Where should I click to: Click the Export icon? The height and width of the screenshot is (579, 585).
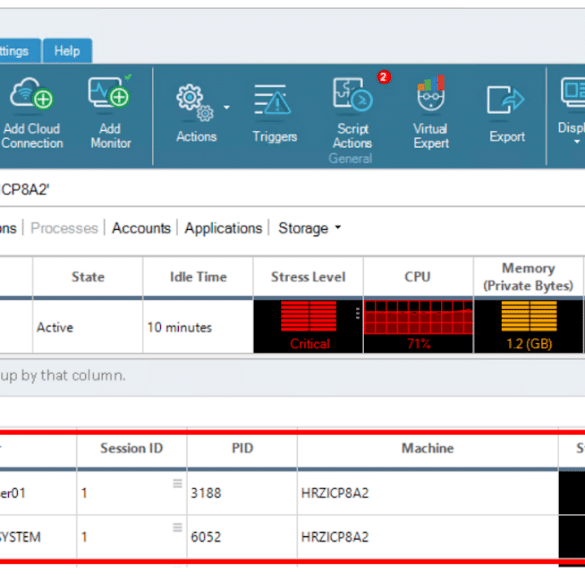pos(506,100)
